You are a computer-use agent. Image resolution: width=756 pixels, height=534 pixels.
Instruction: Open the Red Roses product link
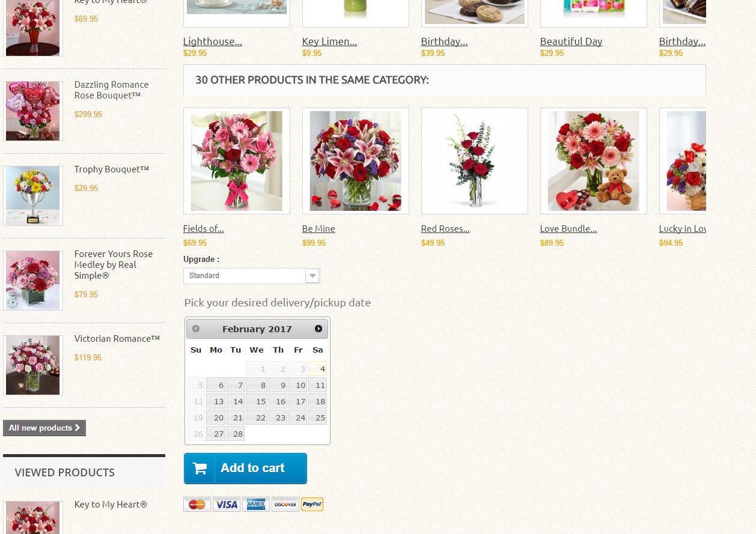[x=445, y=229]
